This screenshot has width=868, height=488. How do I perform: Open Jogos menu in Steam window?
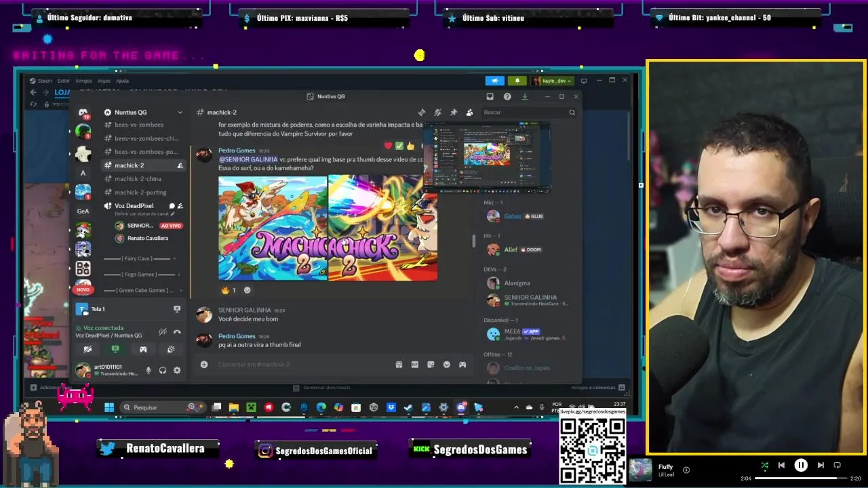point(104,81)
